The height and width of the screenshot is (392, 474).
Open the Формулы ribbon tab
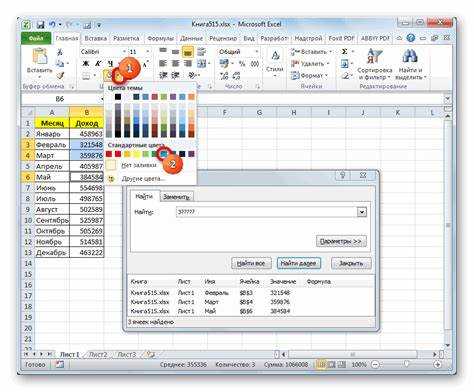click(161, 39)
